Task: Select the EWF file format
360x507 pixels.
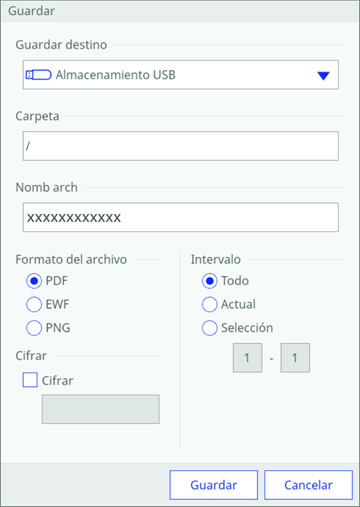Action: [34, 304]
